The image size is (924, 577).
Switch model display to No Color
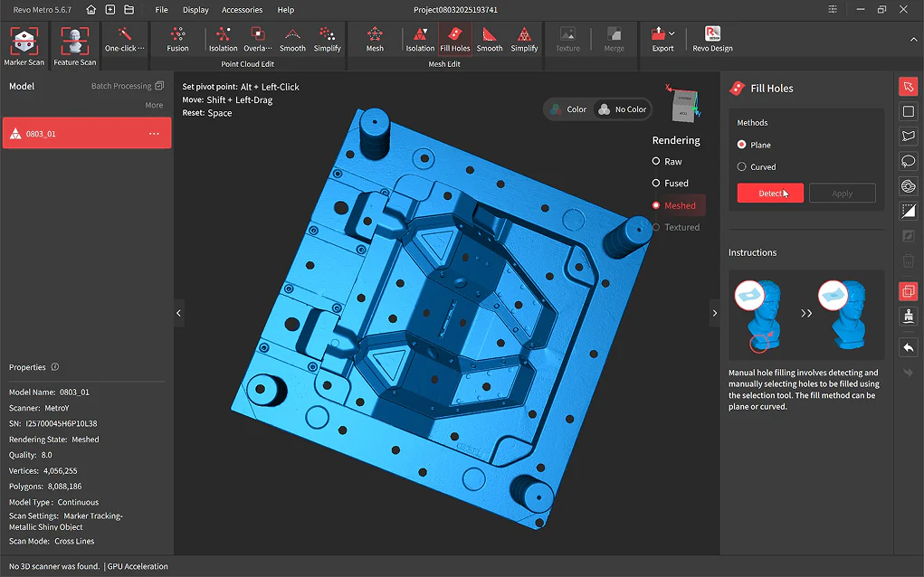point(622,109)
